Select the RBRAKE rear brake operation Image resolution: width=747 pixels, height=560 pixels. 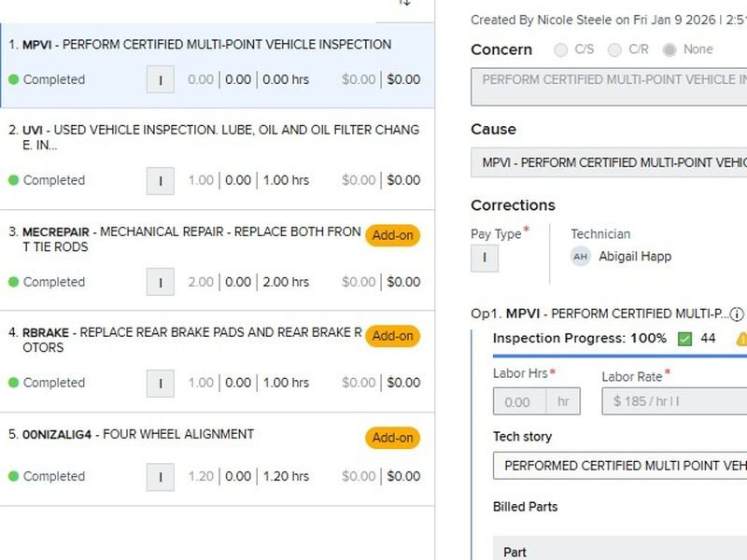pyautogui.click(x=187, y=340)
